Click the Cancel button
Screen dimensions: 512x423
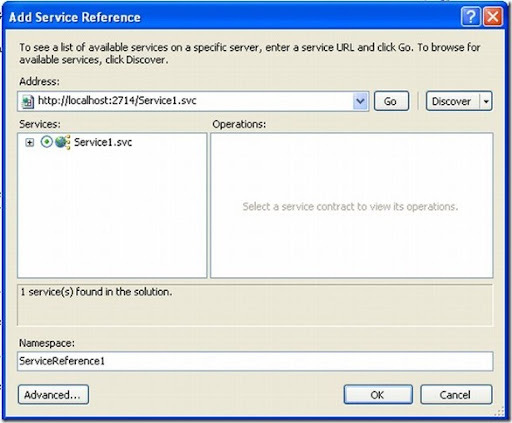(456, 395)
